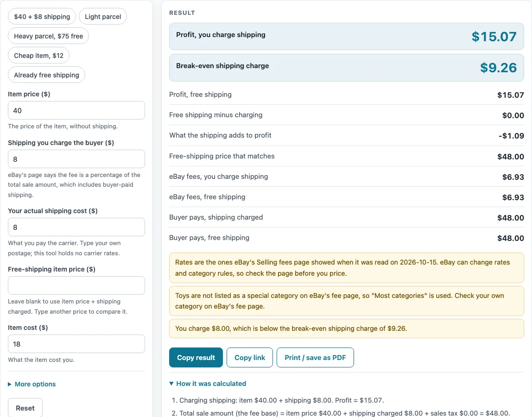
Task: Copy the result to clipboard
Action: point(196,358)
